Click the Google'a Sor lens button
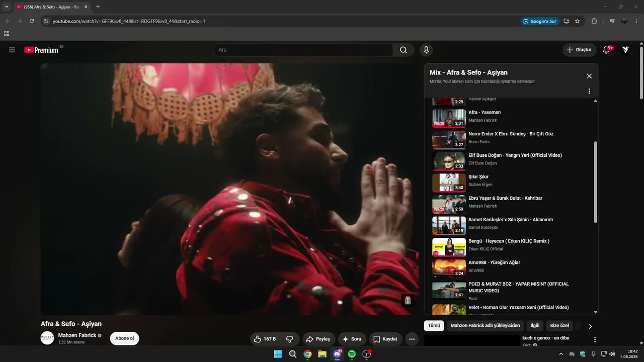 [540, 21]
